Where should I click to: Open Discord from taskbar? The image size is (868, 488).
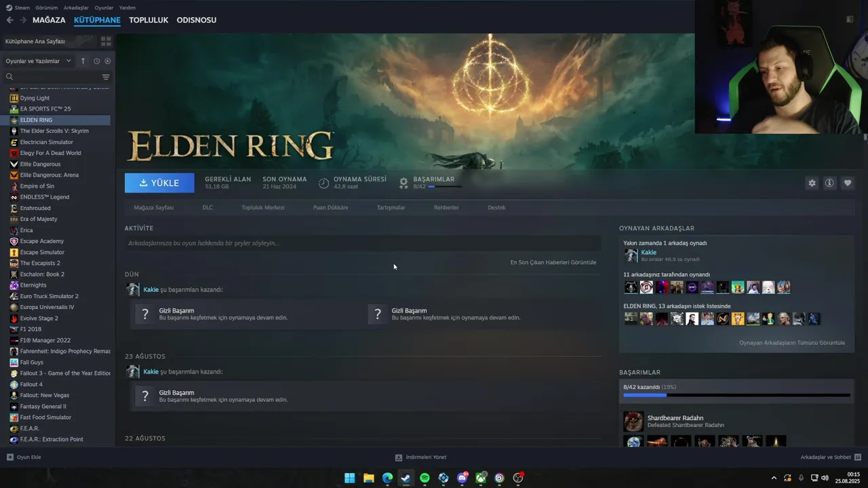(462, 478)
